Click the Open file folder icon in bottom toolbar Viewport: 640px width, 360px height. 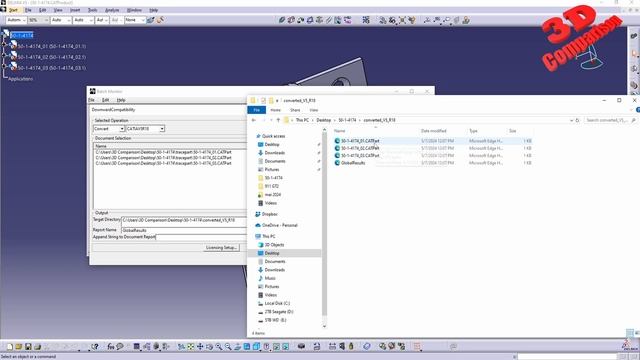[19, 347]
